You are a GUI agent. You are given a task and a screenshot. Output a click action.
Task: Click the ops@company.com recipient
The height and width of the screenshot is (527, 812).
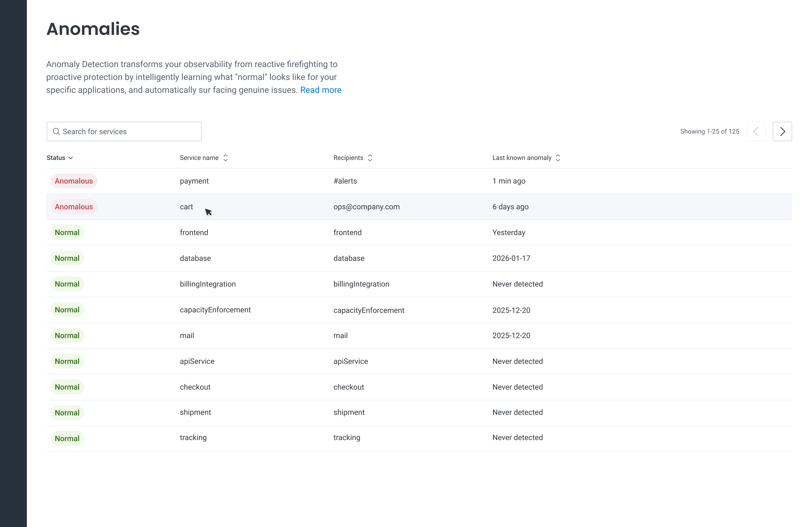pos(366,207)
